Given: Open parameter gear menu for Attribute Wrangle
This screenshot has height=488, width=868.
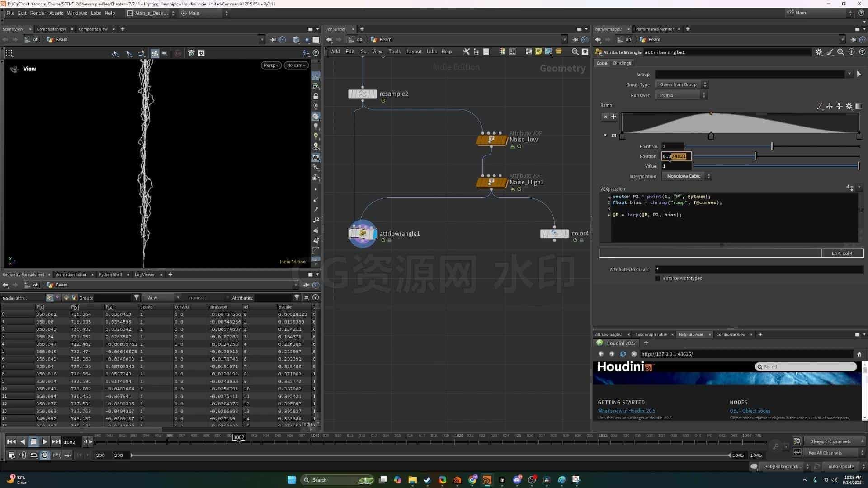Looking at the screenshot, I should coord(819,52).
